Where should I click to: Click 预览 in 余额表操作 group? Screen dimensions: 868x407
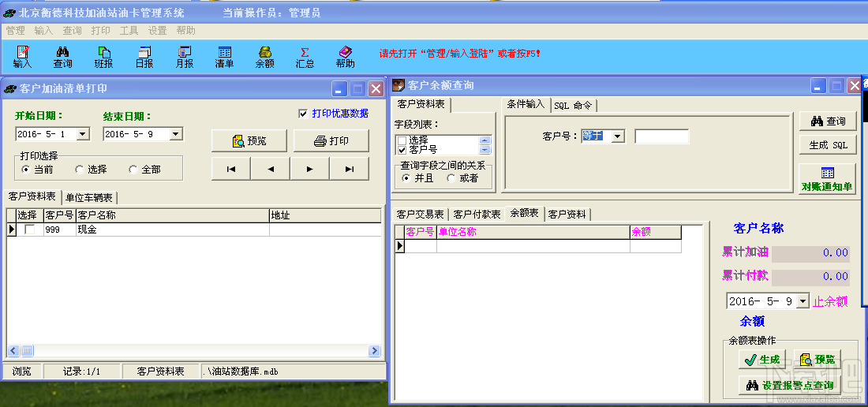click(x=817, y=360)
